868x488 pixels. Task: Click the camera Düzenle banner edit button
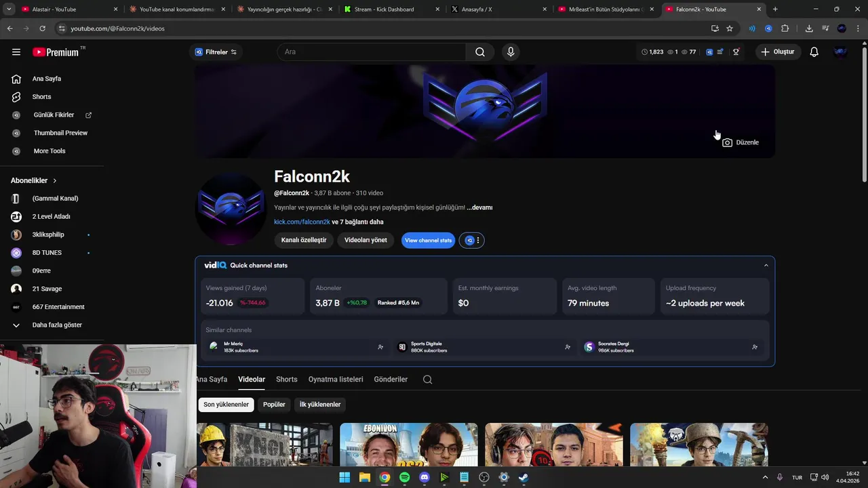click(741, 142)
